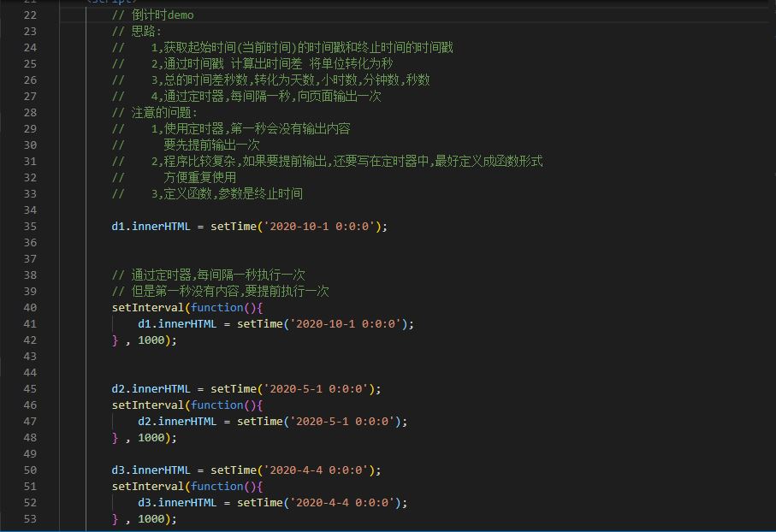Click the 1000 interval value on line 42

154,340
